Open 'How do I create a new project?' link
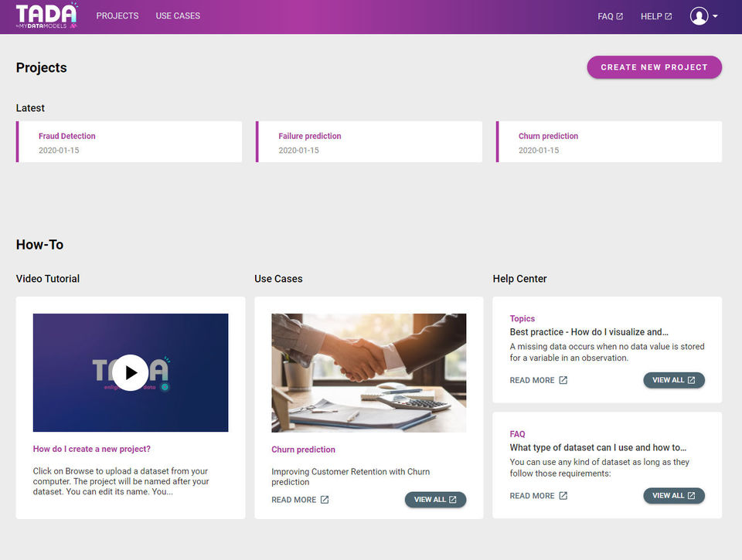 point(92,449)
